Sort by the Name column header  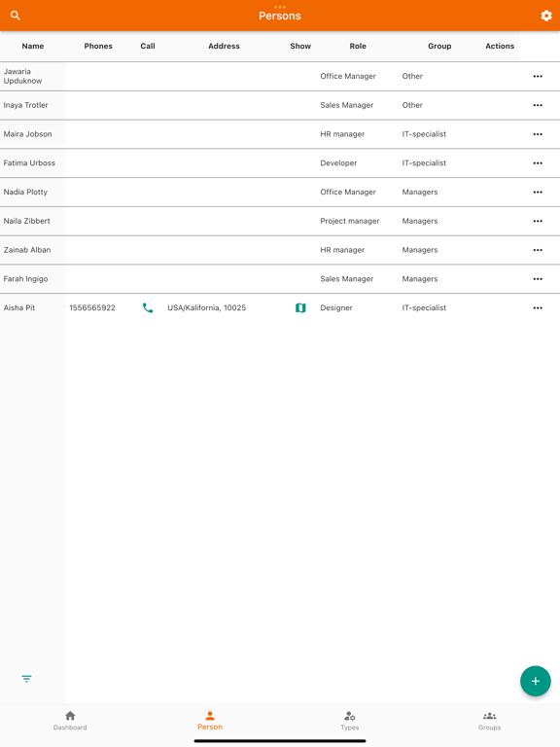pyautogui.click(x=33, y=47)
